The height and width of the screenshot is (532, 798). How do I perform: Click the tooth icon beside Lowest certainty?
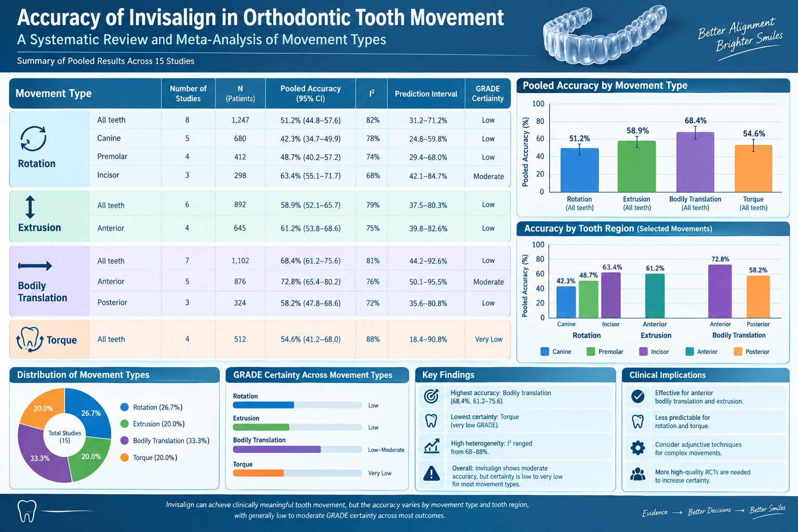tap(432, 420)
